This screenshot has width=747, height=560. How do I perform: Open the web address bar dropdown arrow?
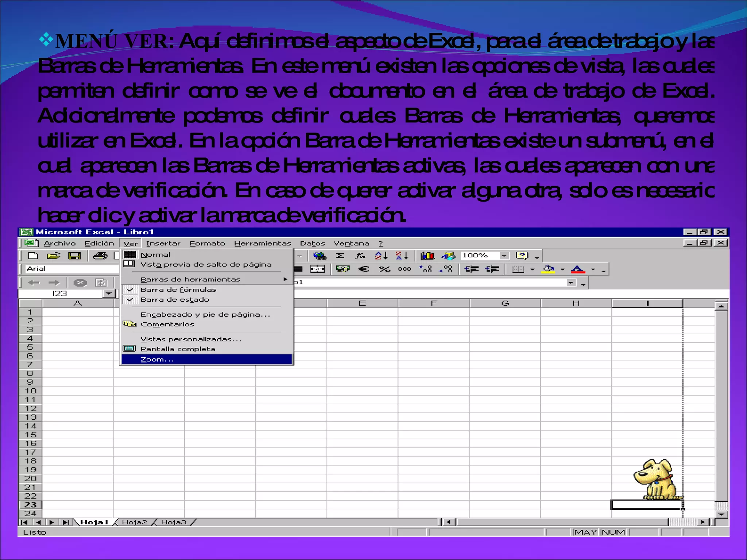coord(571,283)
